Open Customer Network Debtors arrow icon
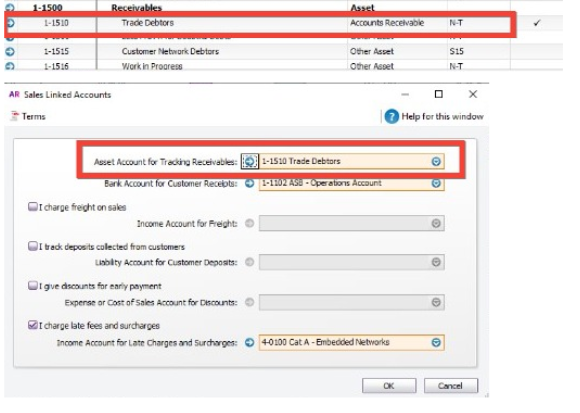Screen dimensions: 580x413 pos(10,51)
